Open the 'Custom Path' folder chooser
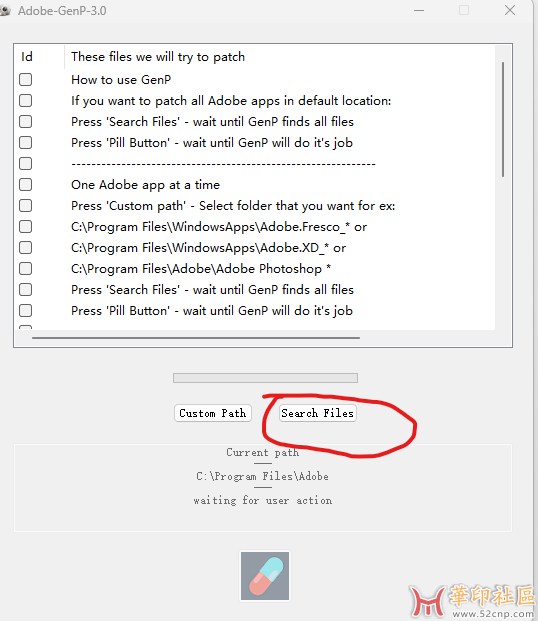This screenshot has height=621, width=538. [213, 413]
